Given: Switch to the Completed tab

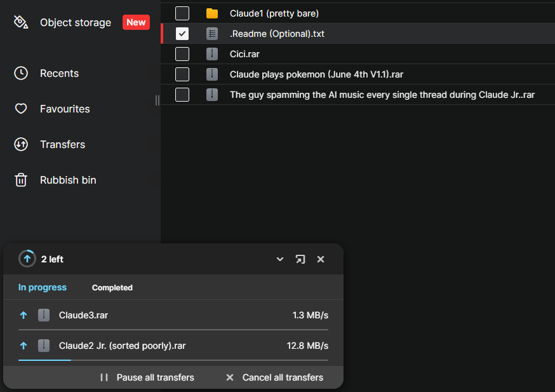Looking at the screenshot, I should (112, 288).
